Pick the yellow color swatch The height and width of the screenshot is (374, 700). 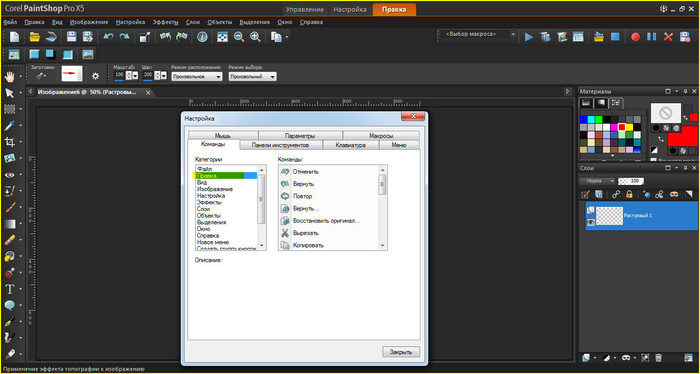tap(629, 127)
